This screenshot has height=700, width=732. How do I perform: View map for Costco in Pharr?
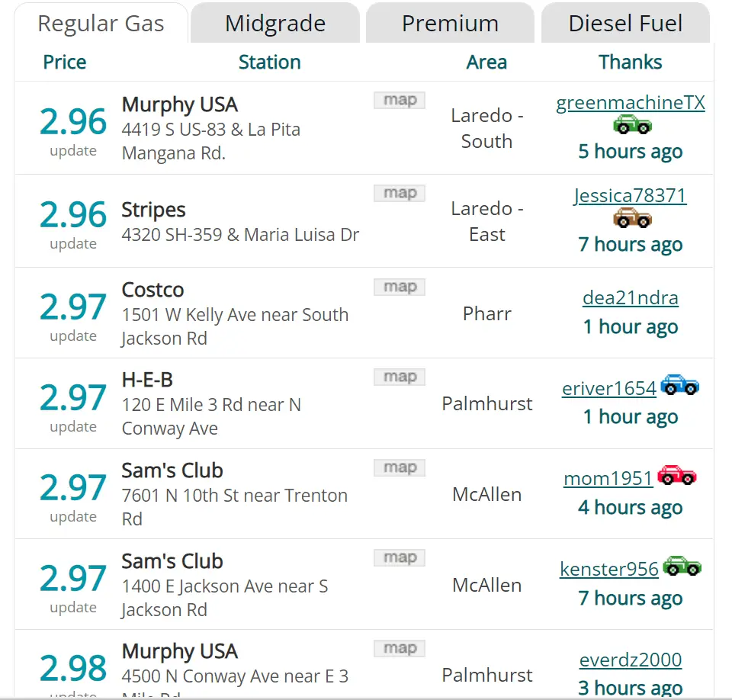(x=399, y=287)
